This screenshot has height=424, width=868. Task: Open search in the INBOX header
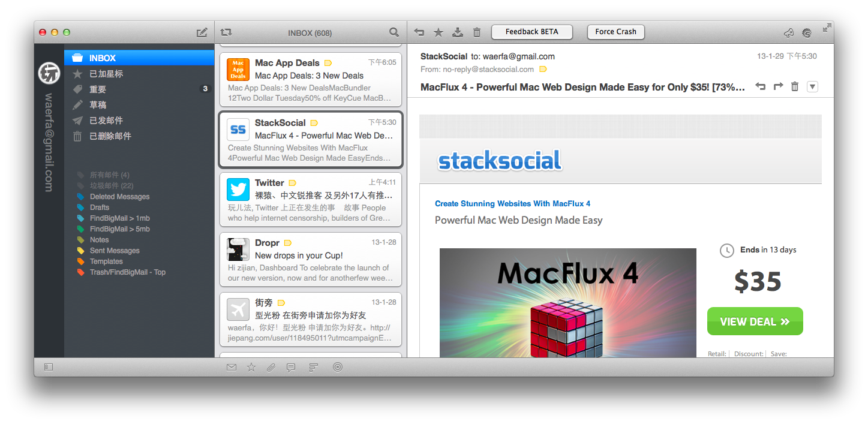tap(394, 32)
